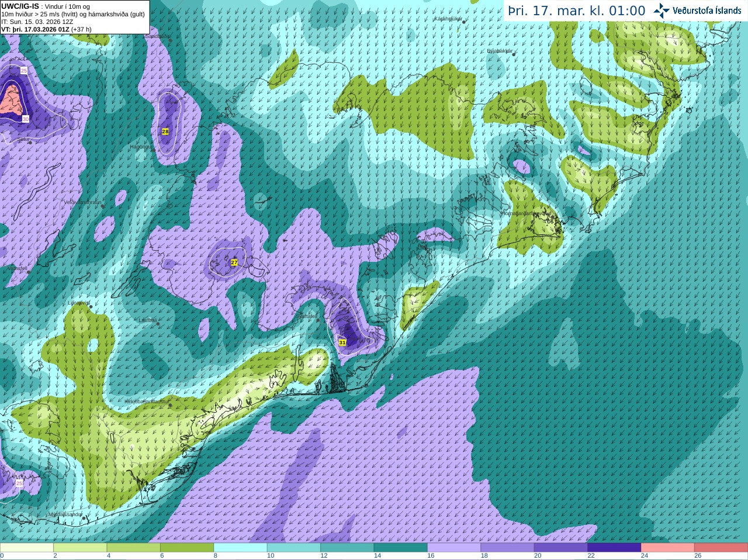Click the Veðurstofa Íslands name text

(x=707, y=11)
